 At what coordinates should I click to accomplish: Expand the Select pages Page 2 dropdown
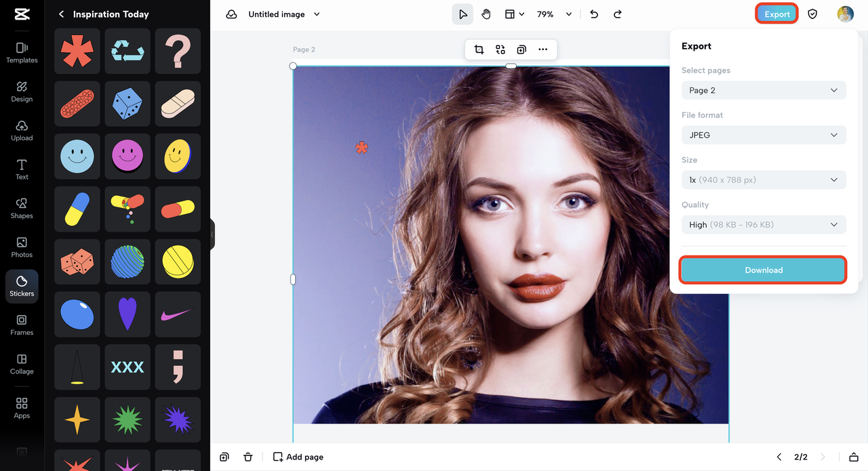coord(764,90)
